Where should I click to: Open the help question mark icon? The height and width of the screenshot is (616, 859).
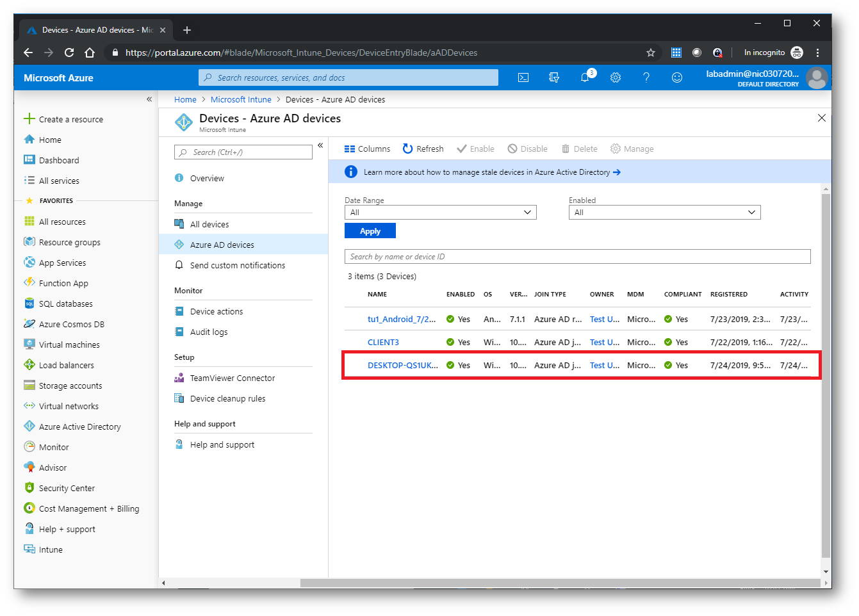646,77
